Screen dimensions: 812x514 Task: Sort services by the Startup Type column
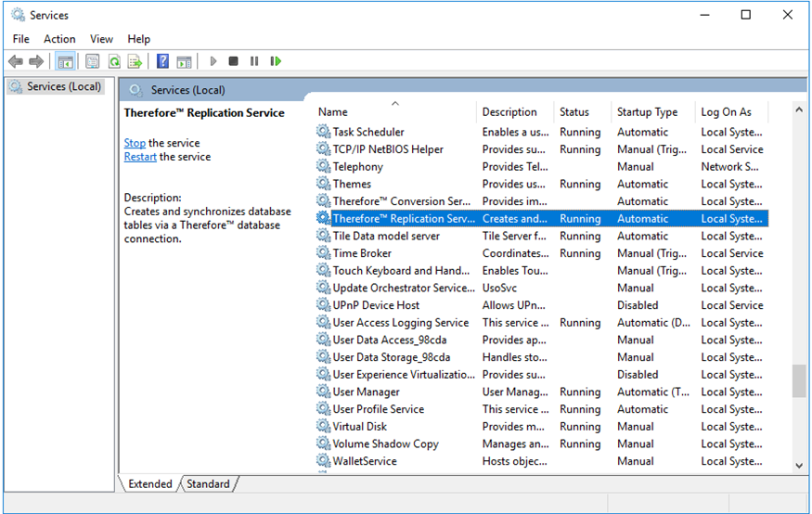(647, 111)
